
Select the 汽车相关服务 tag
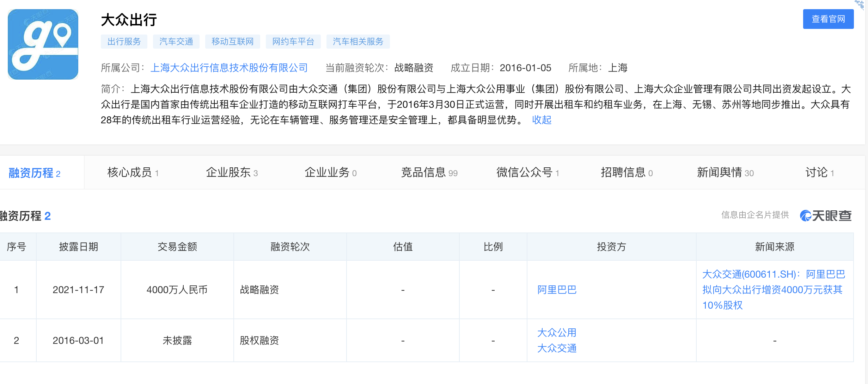click(x=358, y=42)
